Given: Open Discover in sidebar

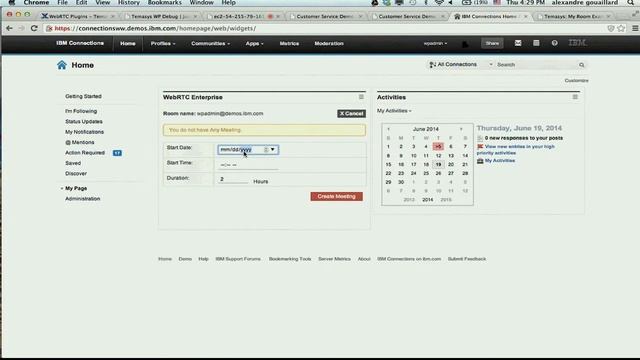Looking at the screenshot, I should point(76,173).
